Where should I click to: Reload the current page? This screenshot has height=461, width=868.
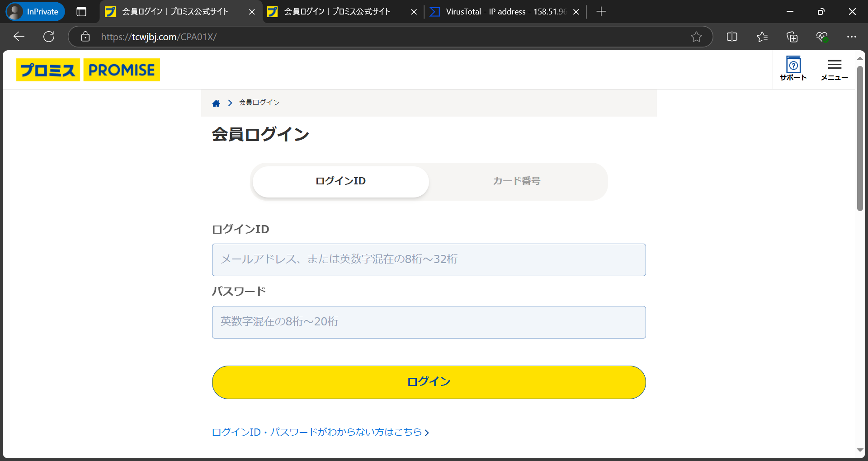[49, 37]
